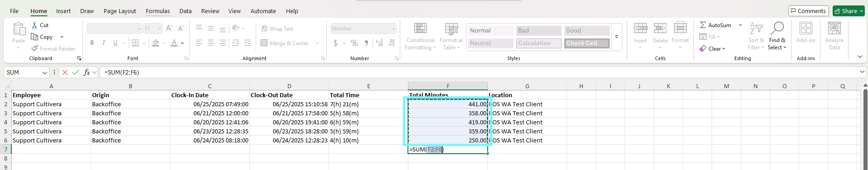Open the Share dropdown
868x170 pixels.
(x=849, y=11)
